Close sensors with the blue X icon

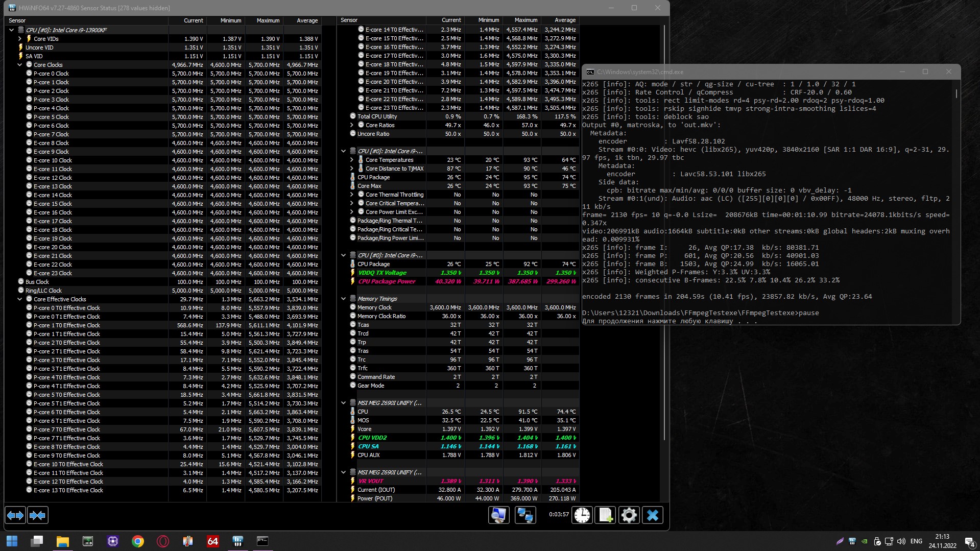(x=653, y=515)
